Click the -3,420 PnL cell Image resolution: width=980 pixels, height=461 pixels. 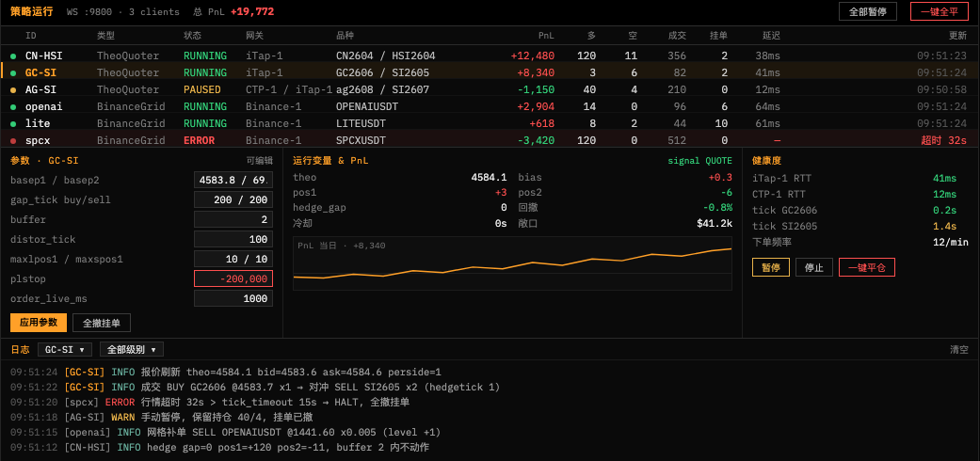pyautogui.click(x=536, y=140)
